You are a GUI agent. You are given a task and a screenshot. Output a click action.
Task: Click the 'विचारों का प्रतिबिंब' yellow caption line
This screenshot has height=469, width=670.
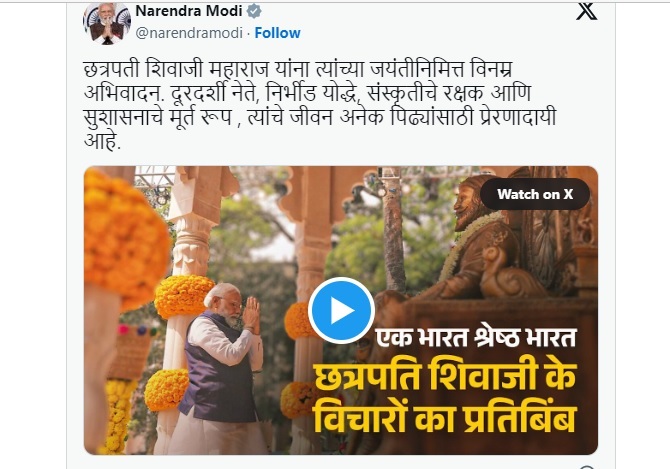coord(445,416)
